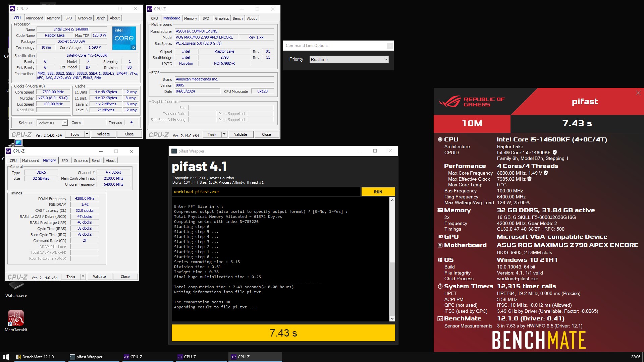Click the Command Line Options header button
Viewport: 644px width, 362px height.
coord(390,46)
